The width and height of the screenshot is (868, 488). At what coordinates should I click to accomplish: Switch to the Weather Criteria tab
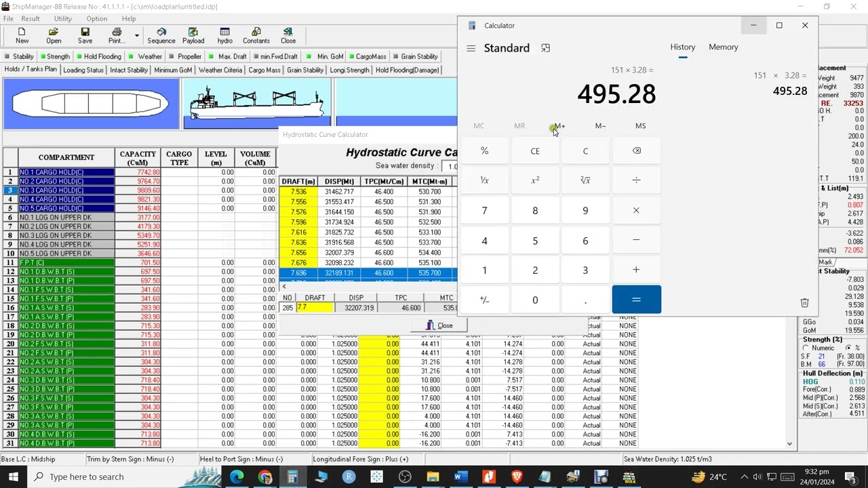click(x=220, y=70)
